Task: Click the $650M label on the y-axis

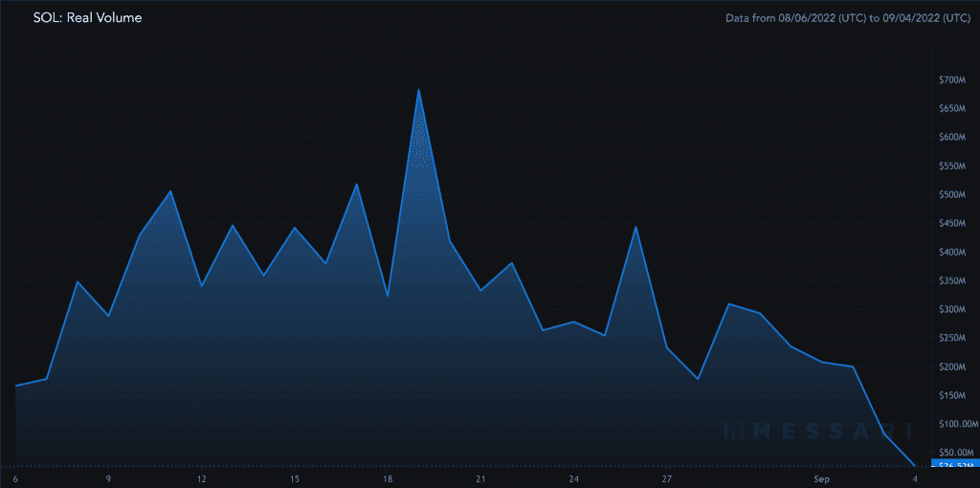Action: tap(953, 108)
